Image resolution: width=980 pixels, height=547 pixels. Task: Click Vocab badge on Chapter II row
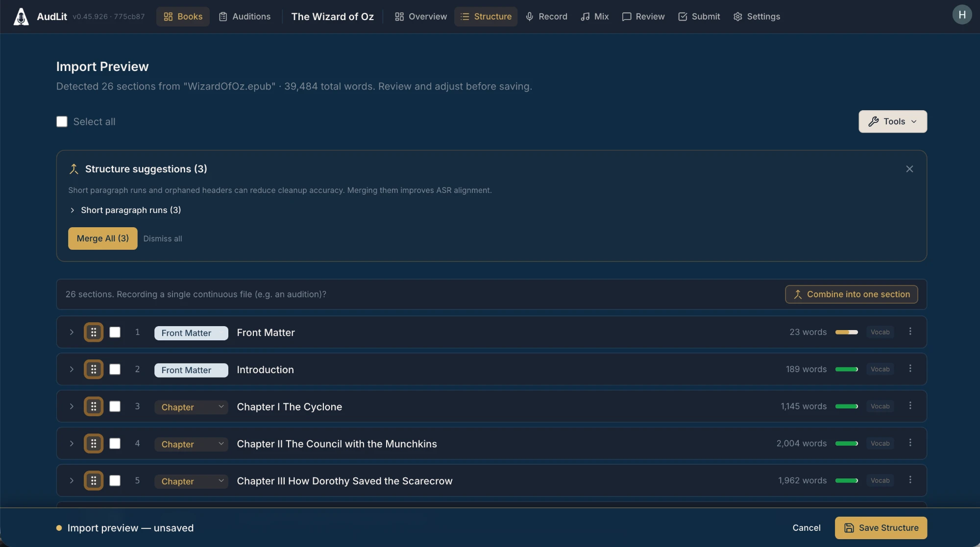[x=880, y=444]
